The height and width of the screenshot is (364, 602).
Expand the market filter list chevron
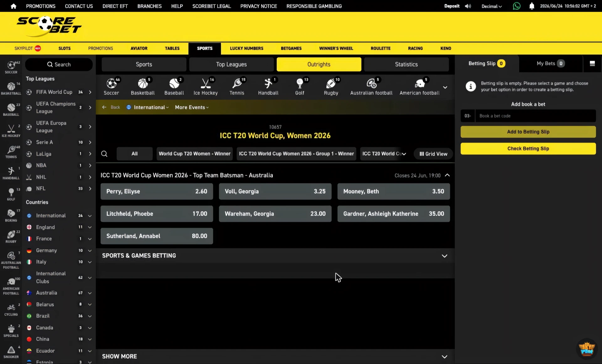(404, 154)
